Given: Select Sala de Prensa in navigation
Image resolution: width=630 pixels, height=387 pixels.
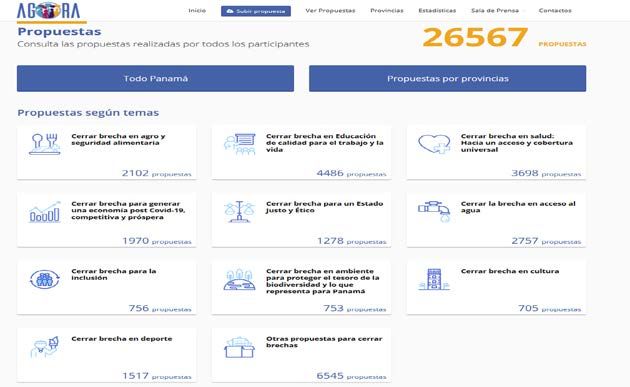Looking at the screenshot, I should point(495,10).
